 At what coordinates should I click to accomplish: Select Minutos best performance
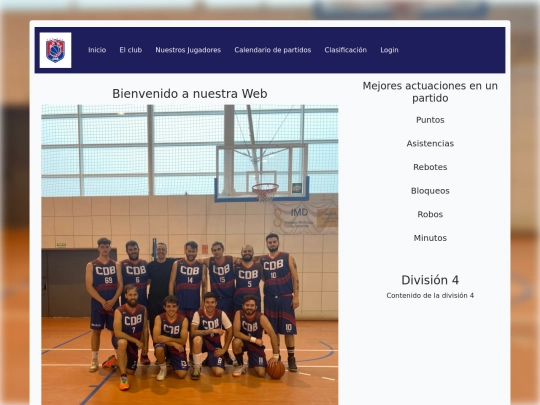[430, 238]
